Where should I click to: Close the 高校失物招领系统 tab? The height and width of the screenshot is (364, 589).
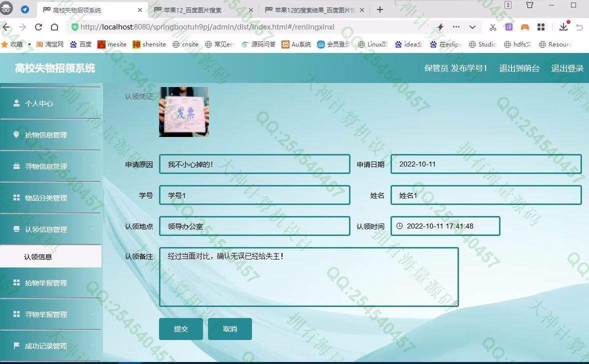139,10
